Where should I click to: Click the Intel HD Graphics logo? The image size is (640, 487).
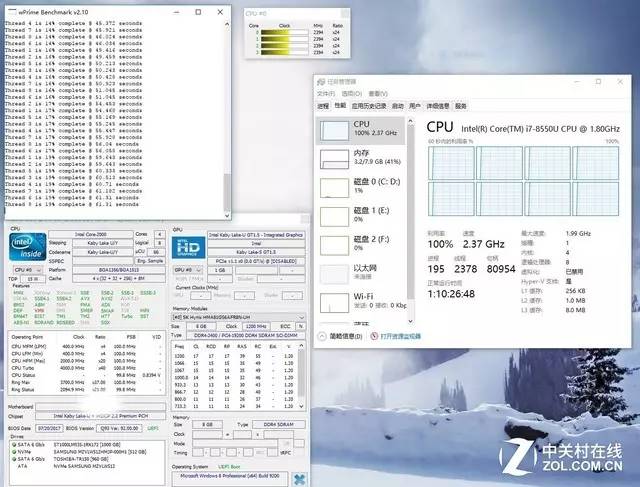188,247
